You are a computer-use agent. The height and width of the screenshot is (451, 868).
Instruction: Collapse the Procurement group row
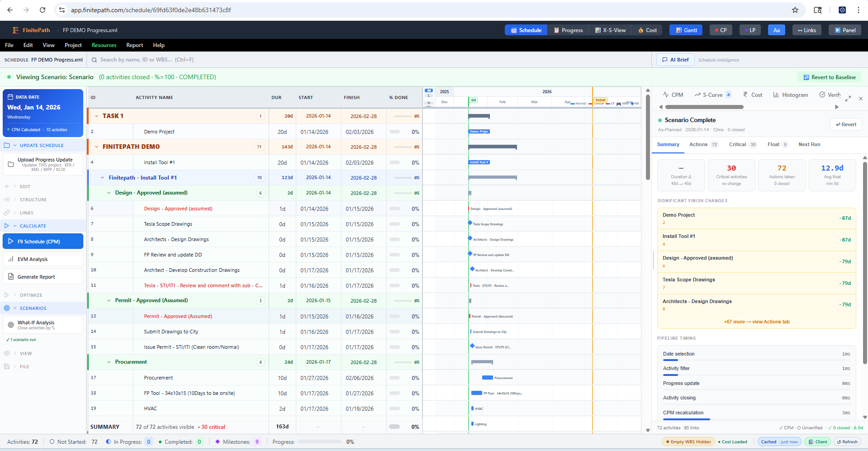coord(109,362)
